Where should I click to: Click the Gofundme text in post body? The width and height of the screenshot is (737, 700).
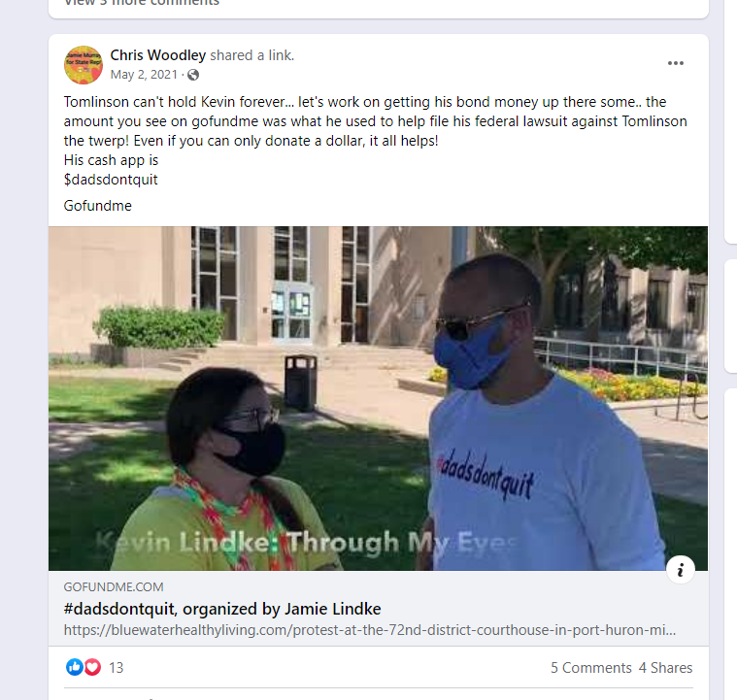tap(98, 206)
